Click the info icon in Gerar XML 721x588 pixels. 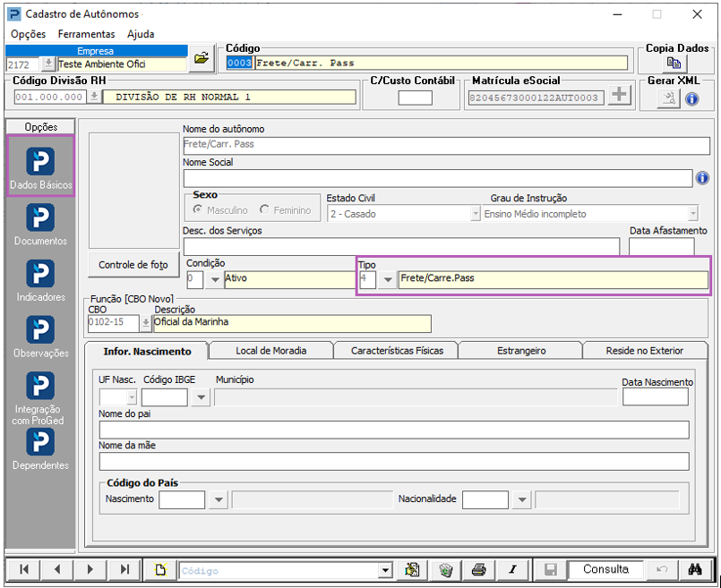pos(692,98)
